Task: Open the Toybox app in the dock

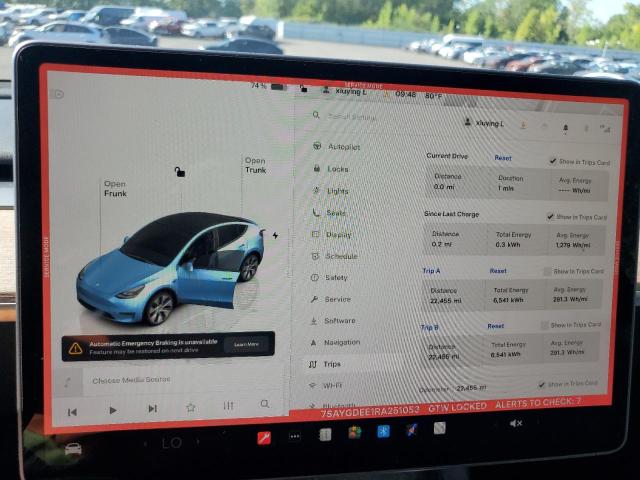Action: click(412, 430)
